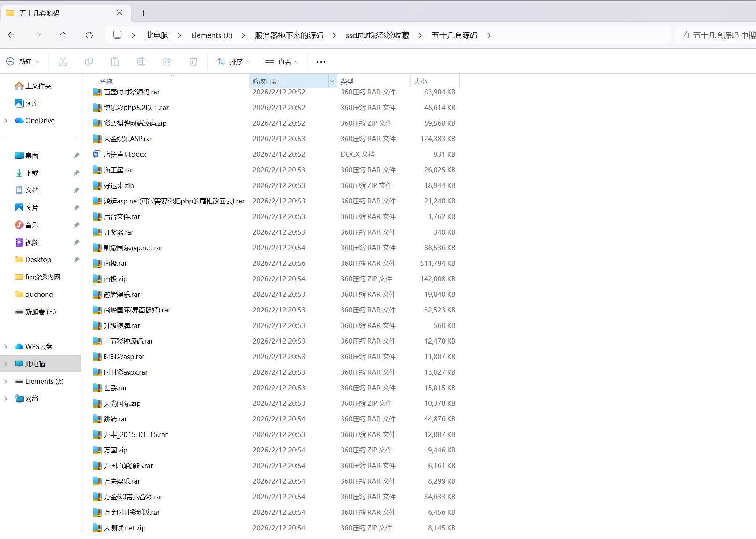Open a new tab with plus button
The height and width of the screenshot is (539, 756).
pos(143,13)
